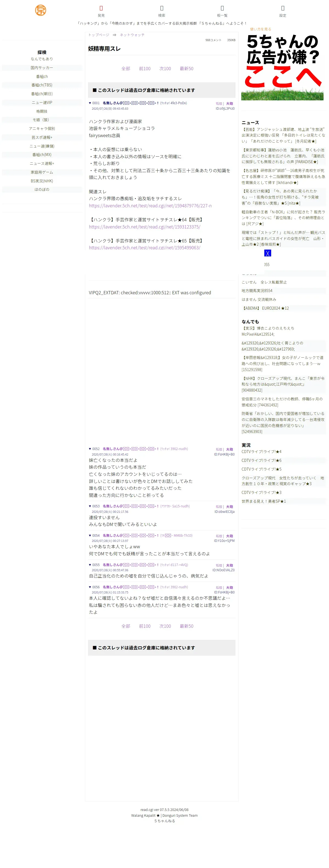Open なんでもあり in the left sidebar
Image resolution: width=329 pixels, height=868 pixels.
click(42, 59)
